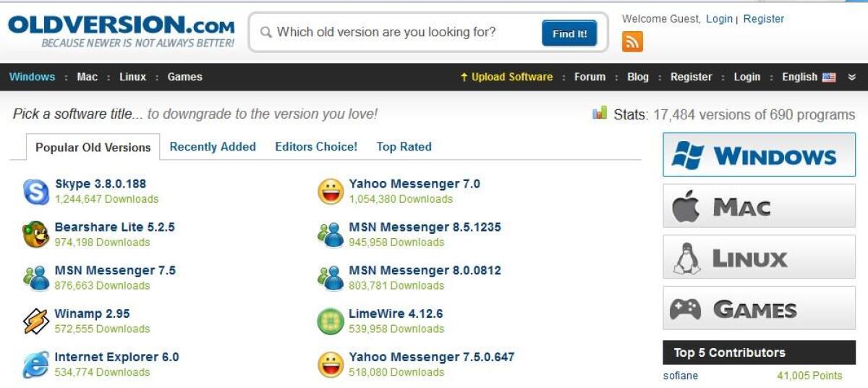Click the 1,244,647 Downloads text
Image resolution: width=868 pixels, height=388 pixels.
(x=106, y=199)
